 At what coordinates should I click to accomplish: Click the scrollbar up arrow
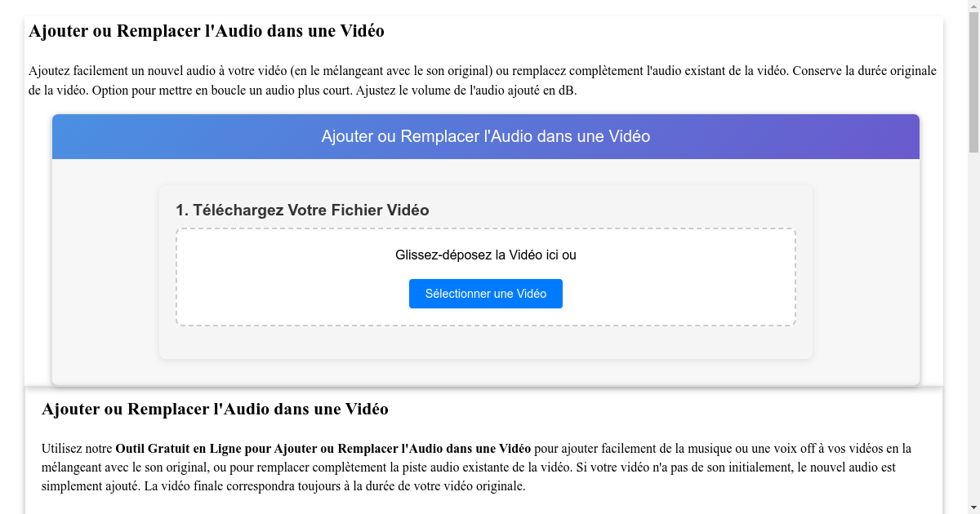point(973,6)
